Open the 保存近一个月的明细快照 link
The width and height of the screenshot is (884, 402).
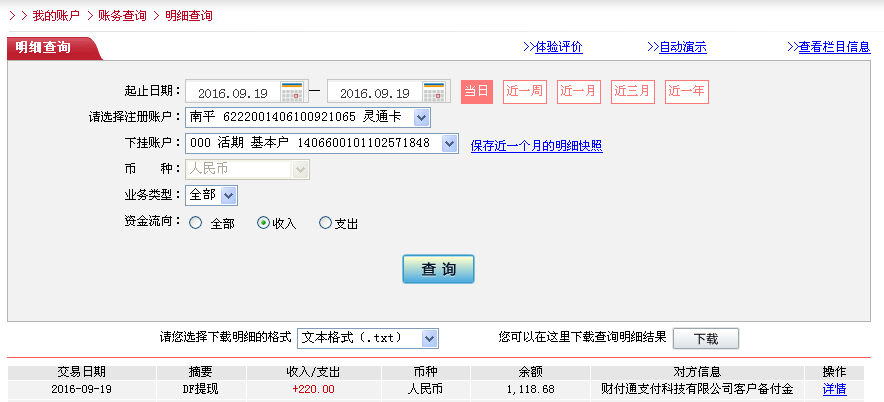536,146
